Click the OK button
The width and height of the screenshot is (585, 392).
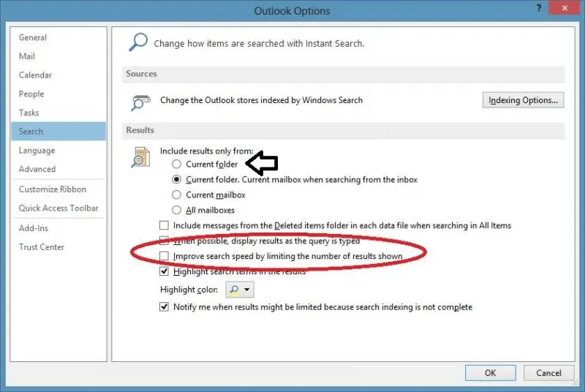tap(490, 373)
